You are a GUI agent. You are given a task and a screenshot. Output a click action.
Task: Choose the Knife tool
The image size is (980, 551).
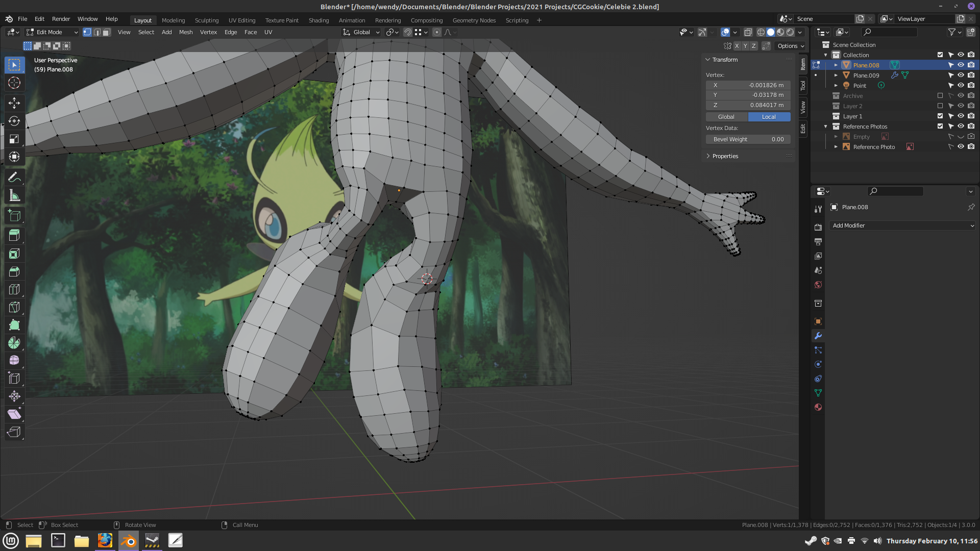(x=14, y=307)
